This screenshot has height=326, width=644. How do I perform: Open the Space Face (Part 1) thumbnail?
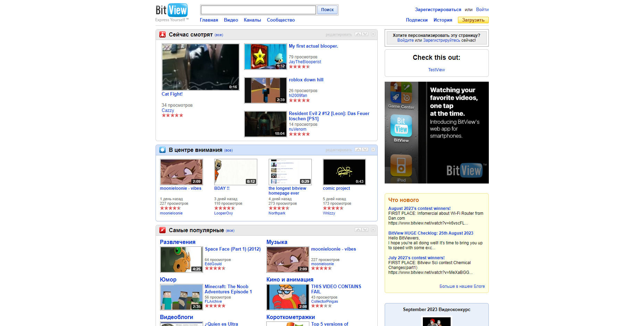click(x=182, y=260)
